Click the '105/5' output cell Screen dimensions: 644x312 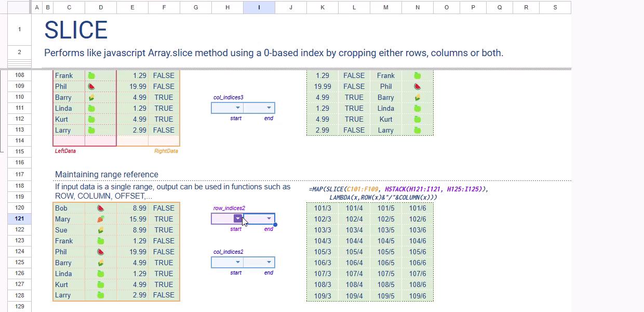click(386, 252)
